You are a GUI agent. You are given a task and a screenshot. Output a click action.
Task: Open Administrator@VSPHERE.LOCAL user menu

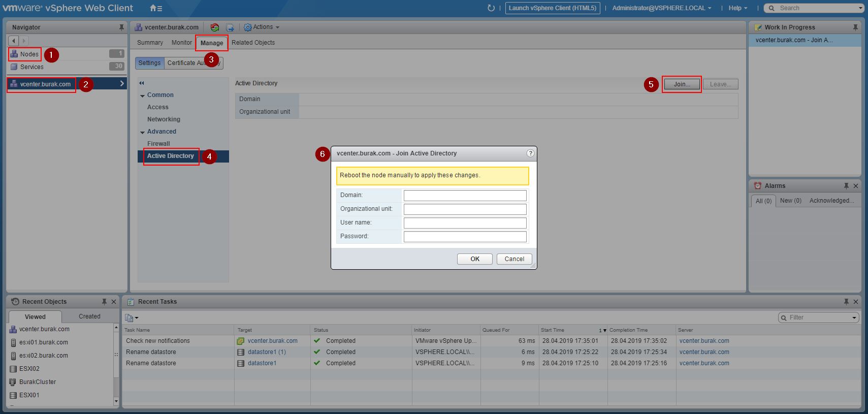(x=662, y=8)
